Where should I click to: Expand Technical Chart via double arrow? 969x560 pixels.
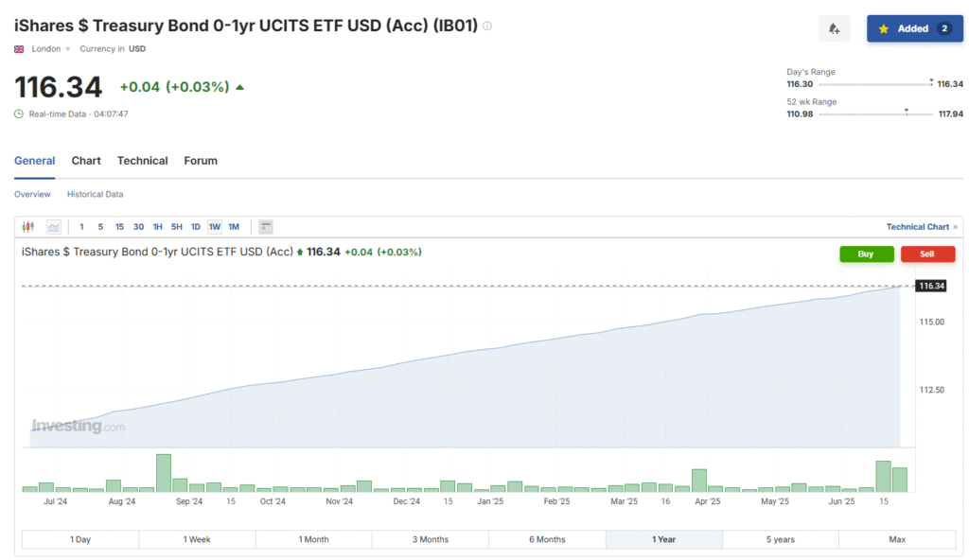click(955, 227)
